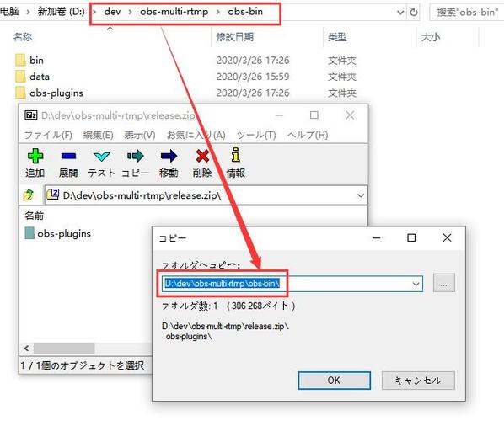Click dev in the Explorer breadcrumb
Image resolution: width=504 pixels, height=421 pixels.
112,12
